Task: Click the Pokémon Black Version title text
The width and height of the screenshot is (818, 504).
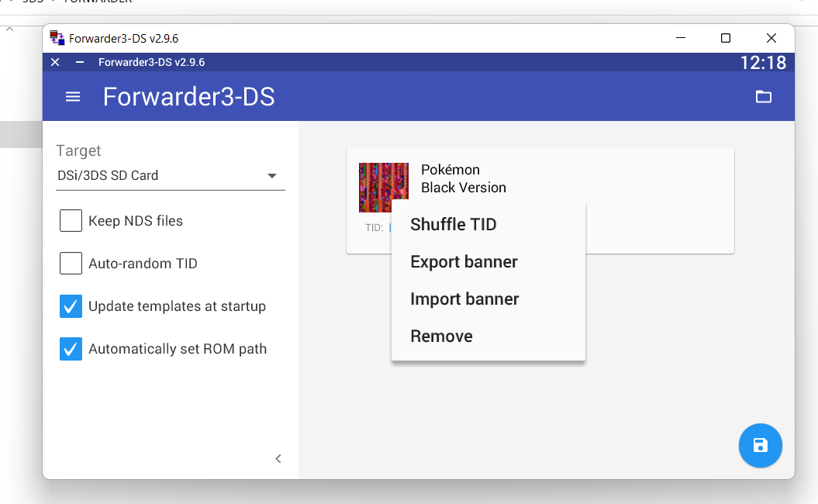Action: tap(463, 178)
